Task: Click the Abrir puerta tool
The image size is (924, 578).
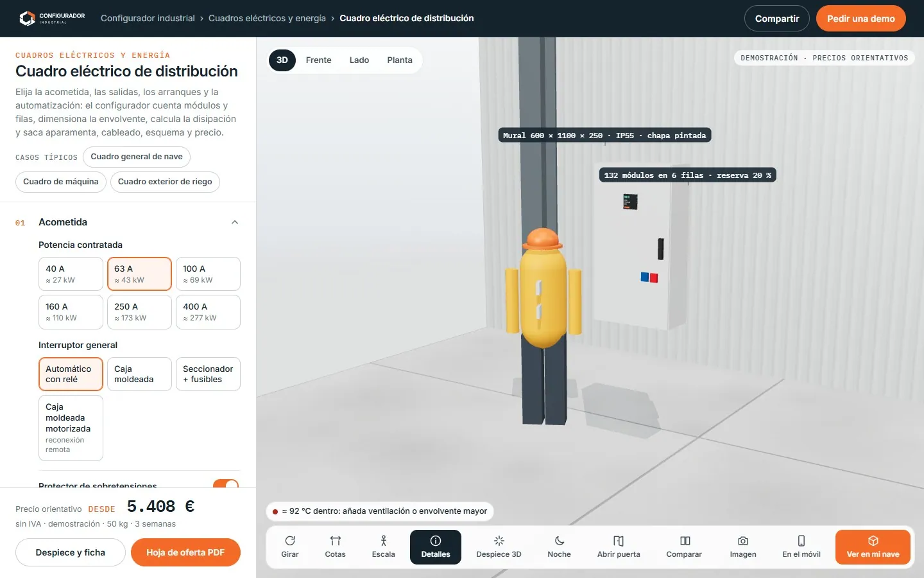Action: (x=619, y=547)
